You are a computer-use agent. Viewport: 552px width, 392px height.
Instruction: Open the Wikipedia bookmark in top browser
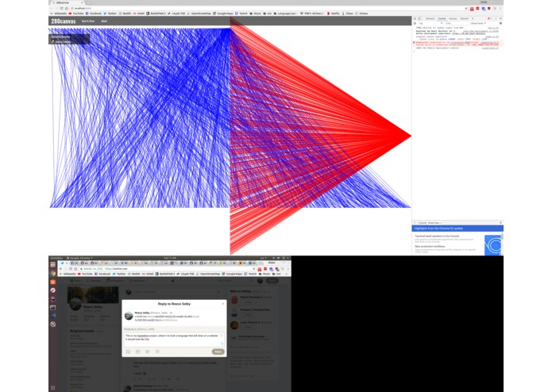[x=59, y=13]
